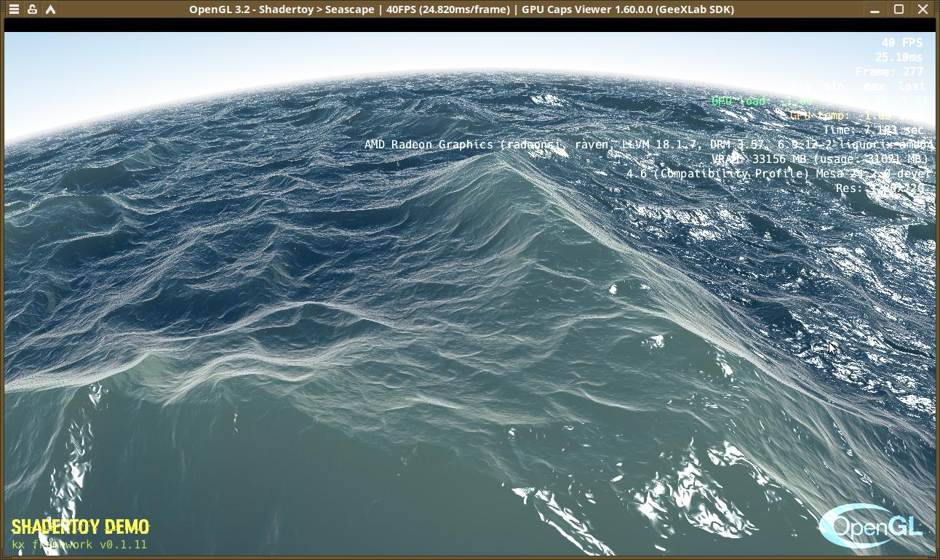The height and width of the screenshot is (560, 940).
Task: Click the yellow 'SHADERTOY DEMO' label
Action: [x=80, y=527]
